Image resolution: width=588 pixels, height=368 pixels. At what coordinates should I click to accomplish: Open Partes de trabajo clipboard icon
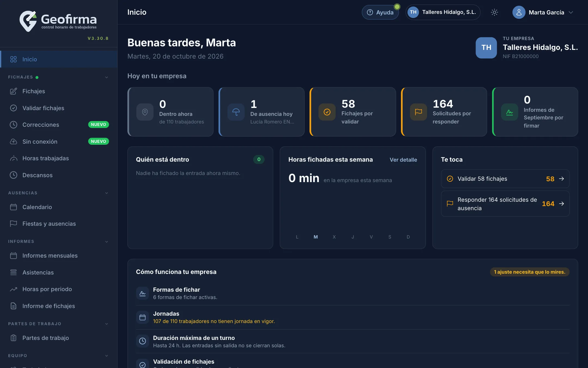[13, 338]
